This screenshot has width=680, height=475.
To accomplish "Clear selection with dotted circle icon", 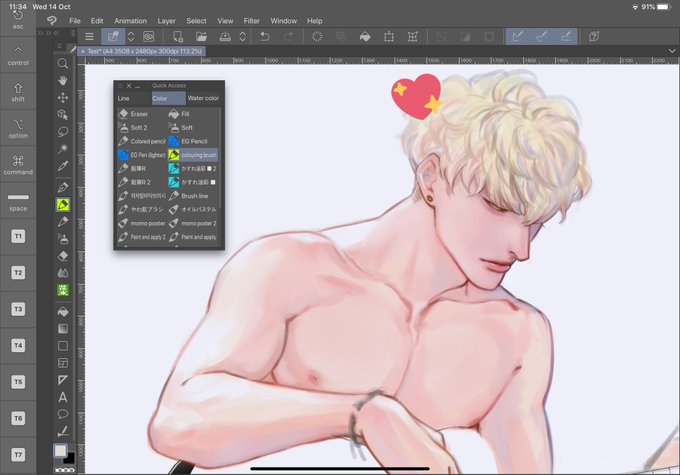I will tap(317, 37).
